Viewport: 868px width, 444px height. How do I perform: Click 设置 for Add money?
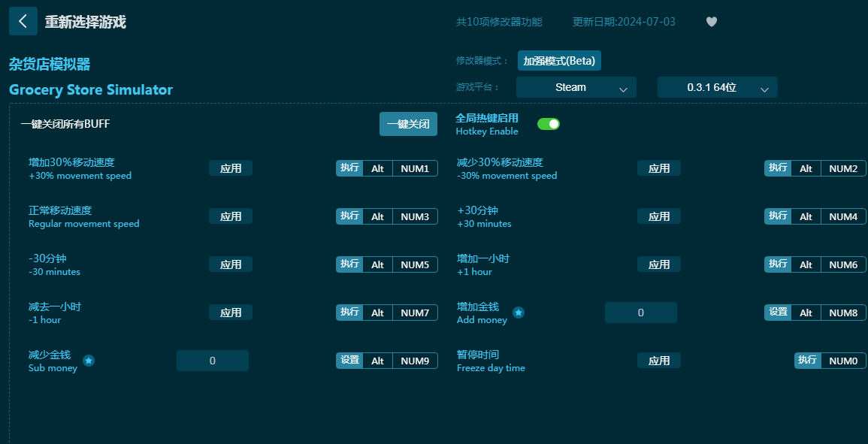(778, 313)
